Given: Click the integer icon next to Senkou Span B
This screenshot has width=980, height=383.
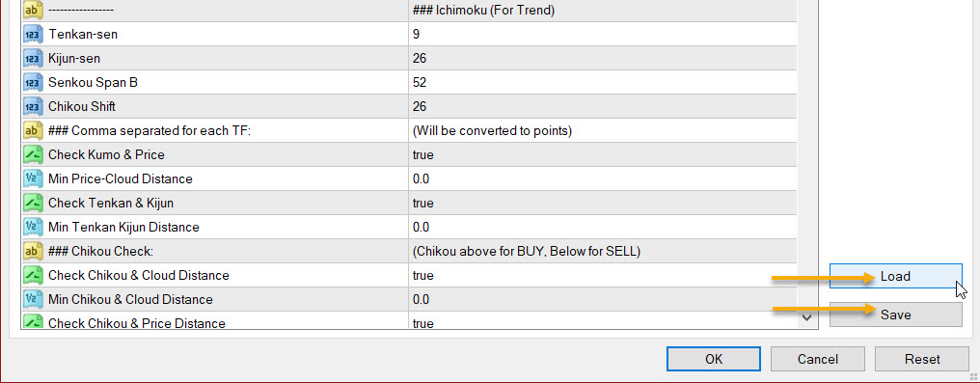Looking at the screenshot, I should [x=33, y=82].
